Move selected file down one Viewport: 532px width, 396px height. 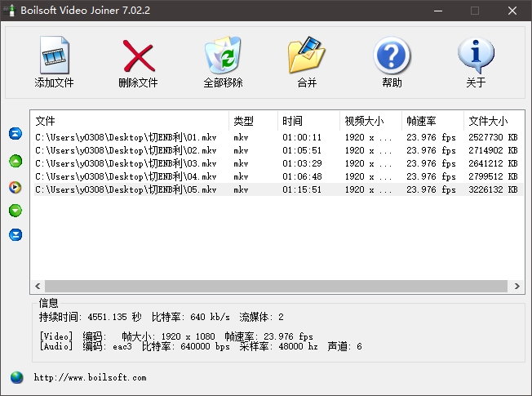pos(16,211)
